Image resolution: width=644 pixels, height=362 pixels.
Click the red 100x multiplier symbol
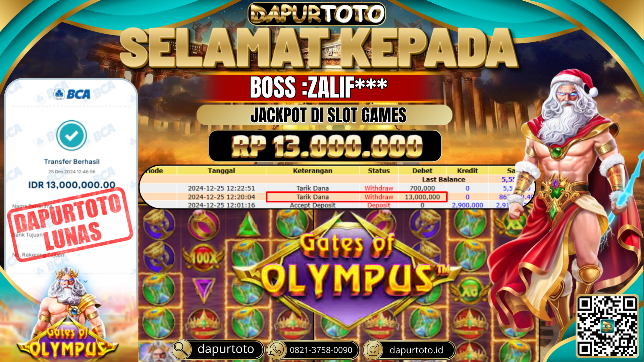tap(203, 257)
